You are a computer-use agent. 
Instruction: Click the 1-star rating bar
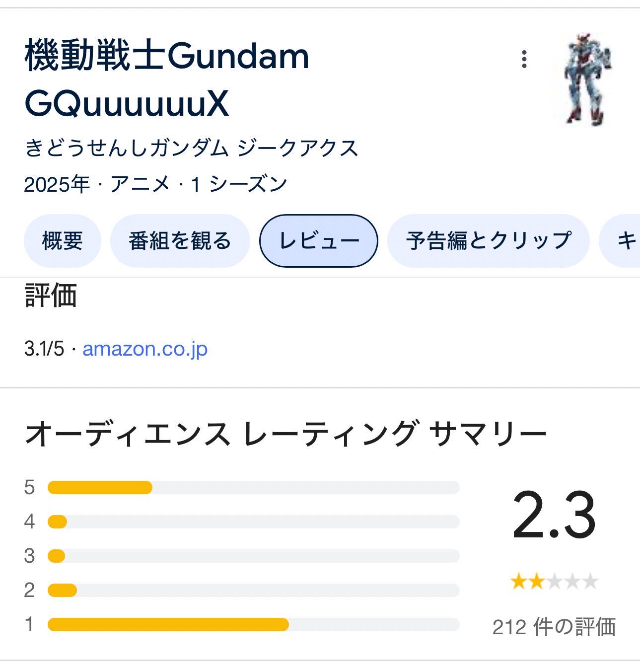point(253,625)
